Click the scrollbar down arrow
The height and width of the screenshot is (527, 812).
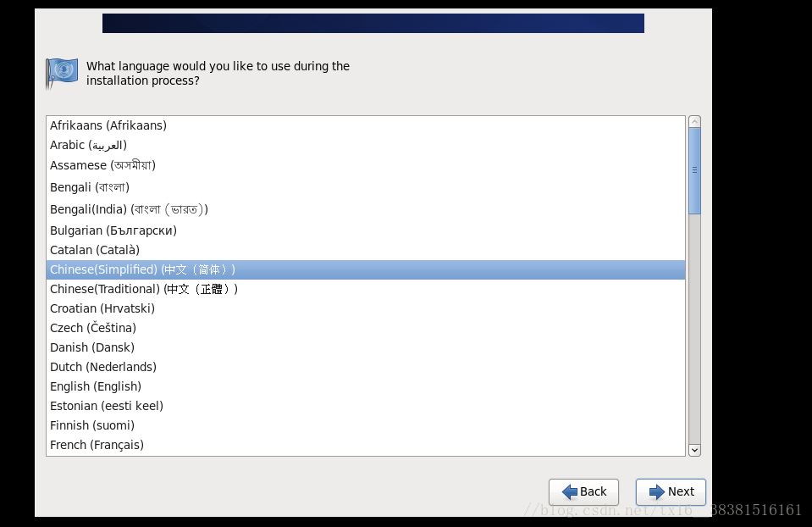695,450
